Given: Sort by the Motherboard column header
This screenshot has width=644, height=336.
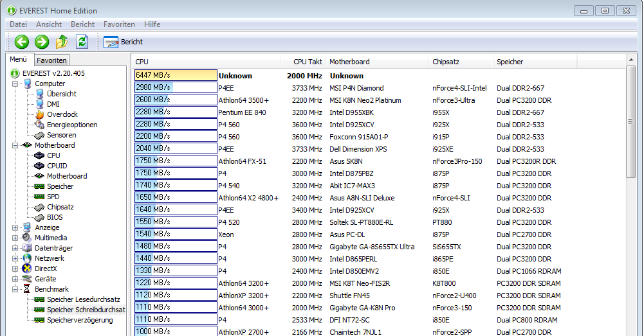Looking at the screenshot, I should (x=377, y=62).
